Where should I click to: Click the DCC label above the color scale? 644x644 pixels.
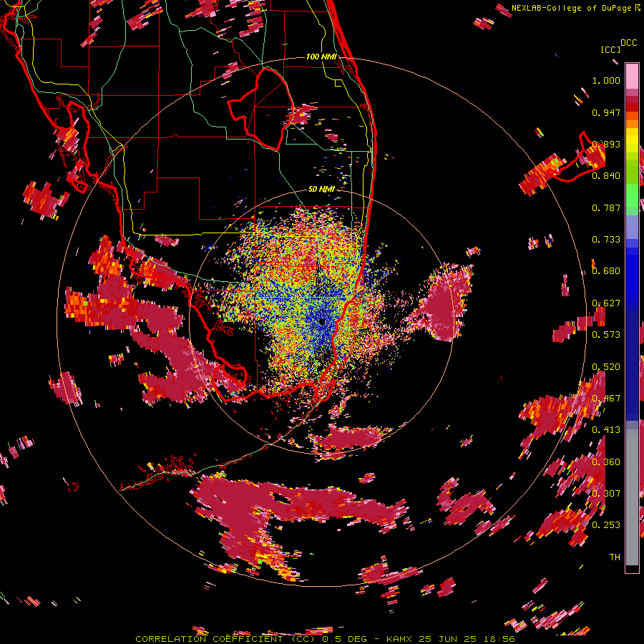(628, 43)
